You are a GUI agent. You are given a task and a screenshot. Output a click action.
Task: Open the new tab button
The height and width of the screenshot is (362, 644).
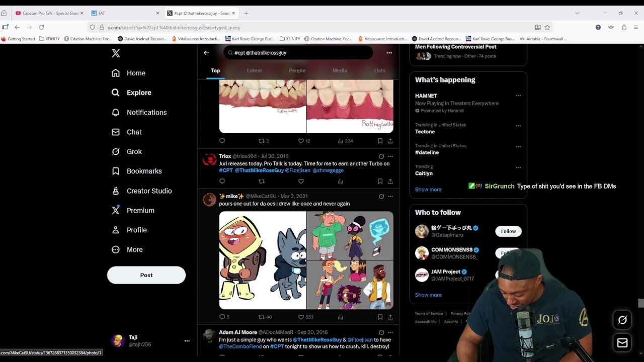pos(246,13)
